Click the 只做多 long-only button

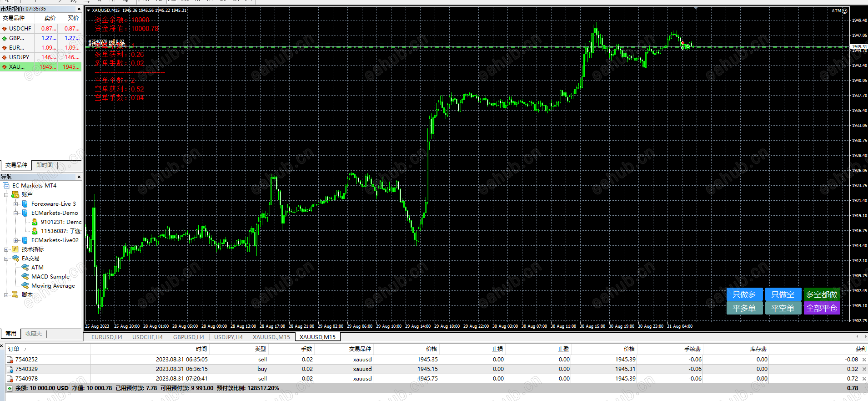(x=744, y=294)
